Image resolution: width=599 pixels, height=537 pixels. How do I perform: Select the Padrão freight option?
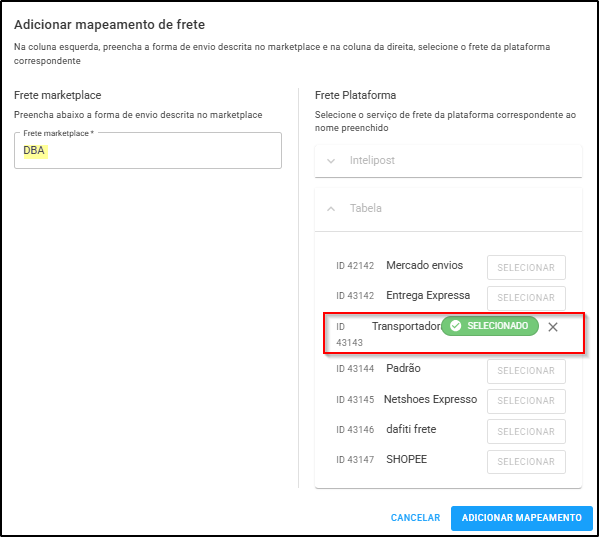[x=526, y=371]
